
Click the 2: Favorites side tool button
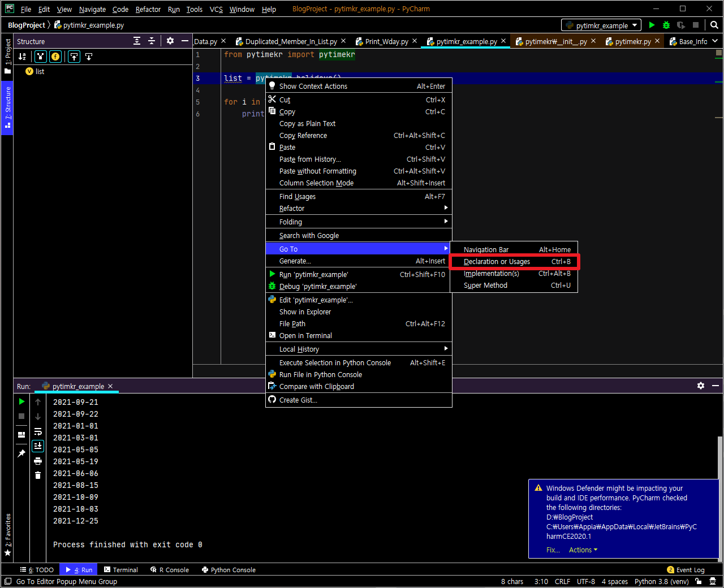(x=7, y=535)
